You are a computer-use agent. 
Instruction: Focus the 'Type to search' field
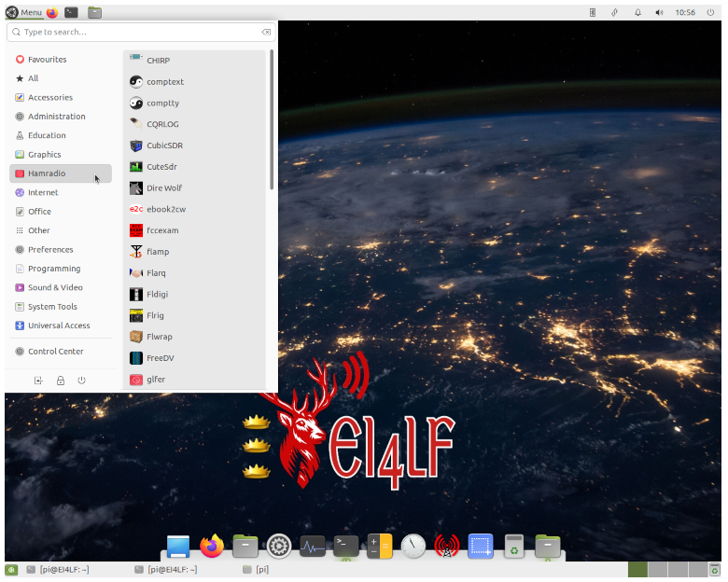[x=140, y=32]
